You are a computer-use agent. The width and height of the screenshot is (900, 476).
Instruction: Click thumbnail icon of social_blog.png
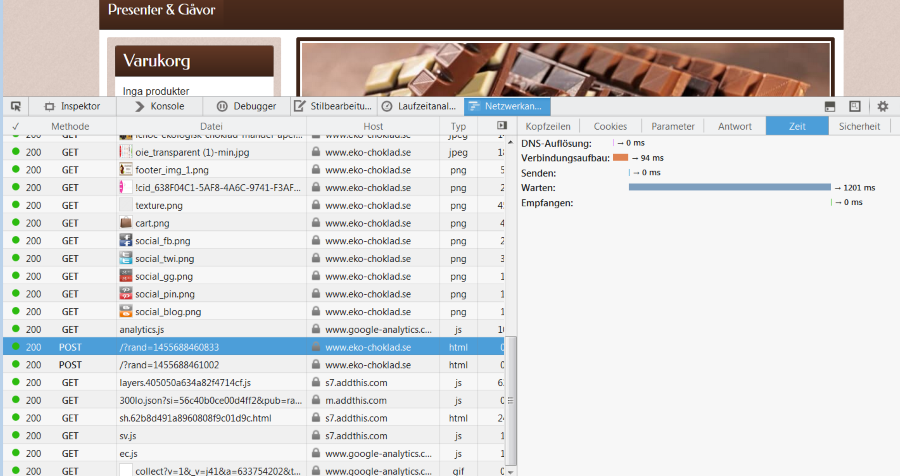pos(126,312)
